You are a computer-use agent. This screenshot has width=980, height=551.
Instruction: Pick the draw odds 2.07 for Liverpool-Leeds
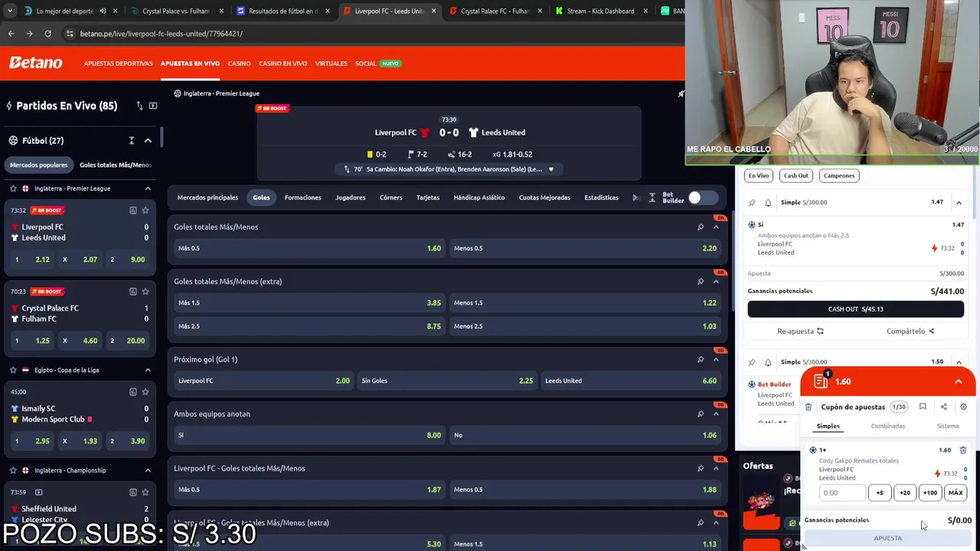tap(80, 259)
